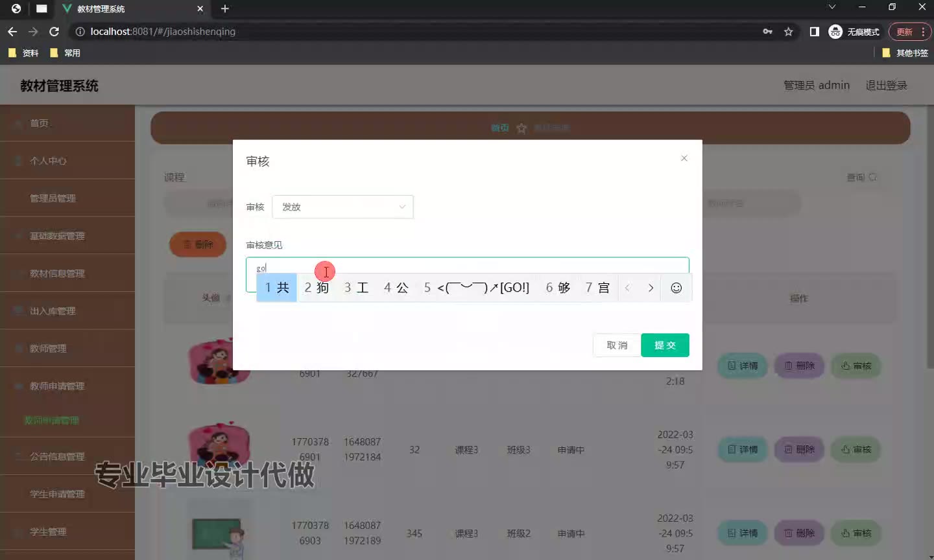
Task: Open the saved passwords key icon
Action: pyautogui.click(x=767, y=31)
